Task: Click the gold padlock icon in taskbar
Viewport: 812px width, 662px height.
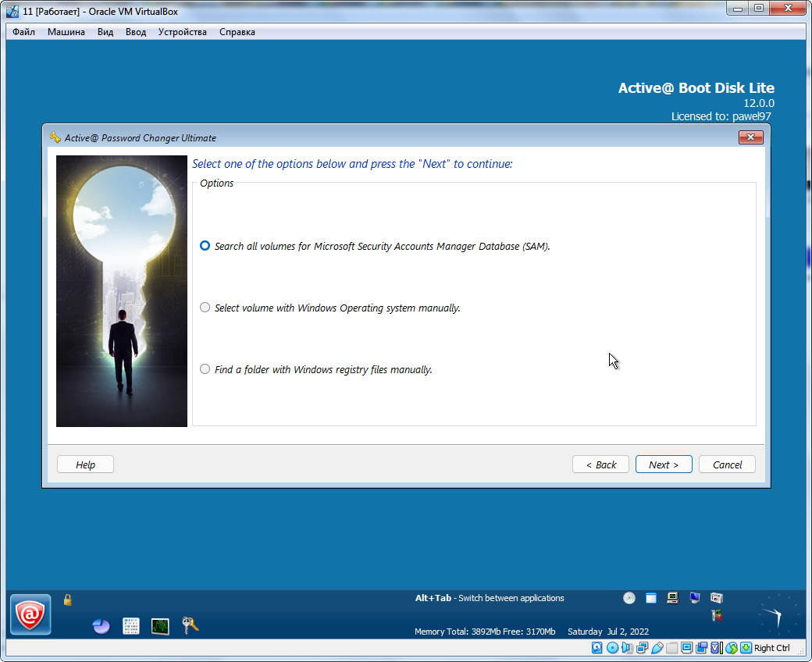Action: [x=68, y=600]
